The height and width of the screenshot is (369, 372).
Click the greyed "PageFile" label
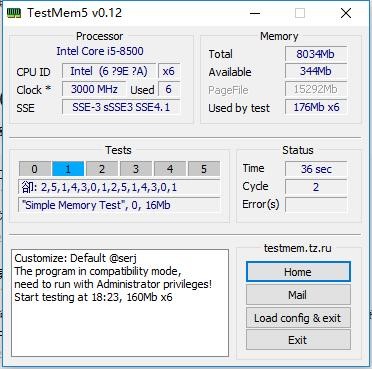point(228,90)
